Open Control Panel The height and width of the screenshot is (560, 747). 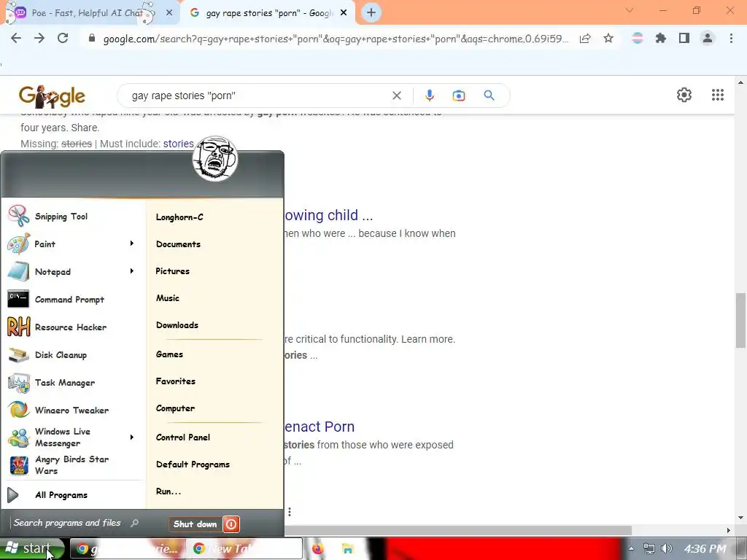[x=183, y=437]
